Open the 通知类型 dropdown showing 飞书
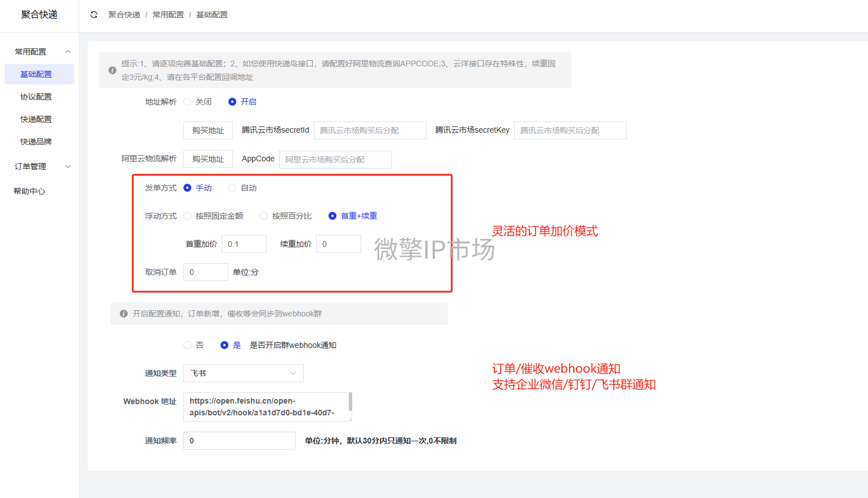 pos(243,373)
